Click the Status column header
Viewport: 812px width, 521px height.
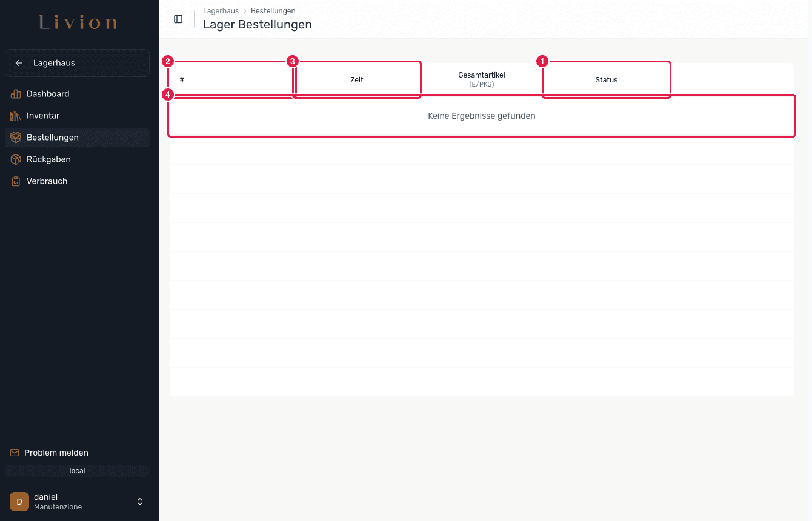[607, 79]
